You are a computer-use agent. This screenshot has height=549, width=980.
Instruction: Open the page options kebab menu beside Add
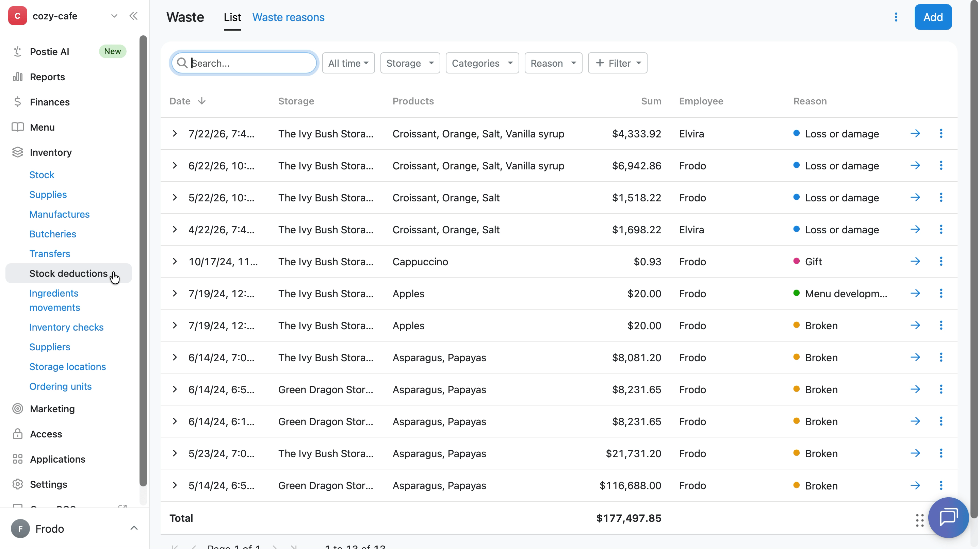[896, 17]
